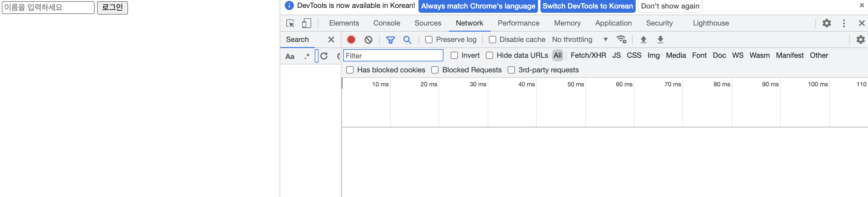Image resolution: width=868 pixels, height=197 pixels.
Task: Filter by Img requests
Action: (x=653, y=55)
